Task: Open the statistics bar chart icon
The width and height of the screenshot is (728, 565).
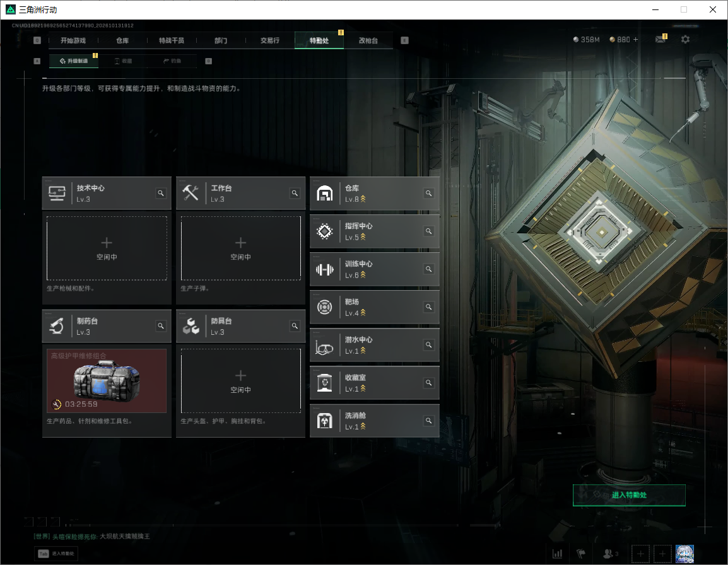Action: [557, 554]
